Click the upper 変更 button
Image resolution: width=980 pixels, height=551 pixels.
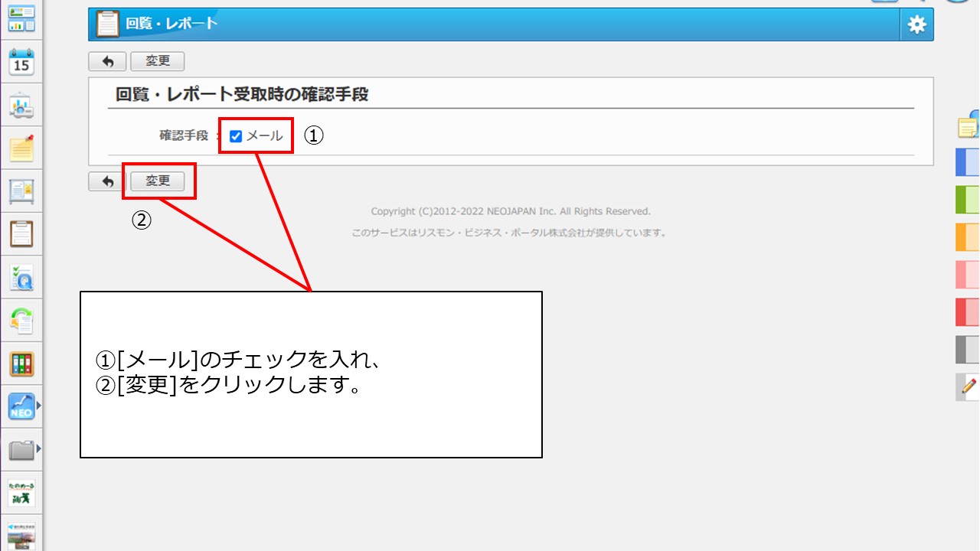coord(158,61)
